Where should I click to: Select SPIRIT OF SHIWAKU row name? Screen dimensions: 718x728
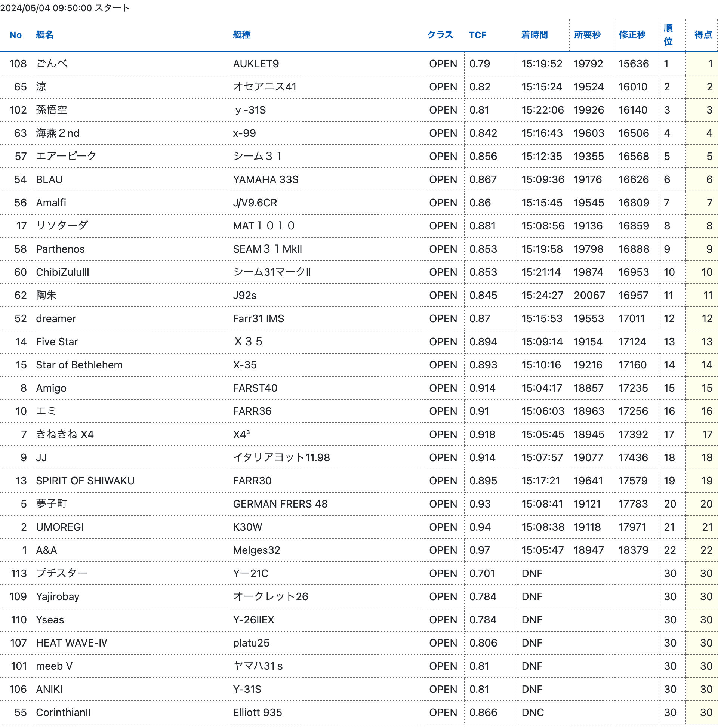click(x=85, y=481)
